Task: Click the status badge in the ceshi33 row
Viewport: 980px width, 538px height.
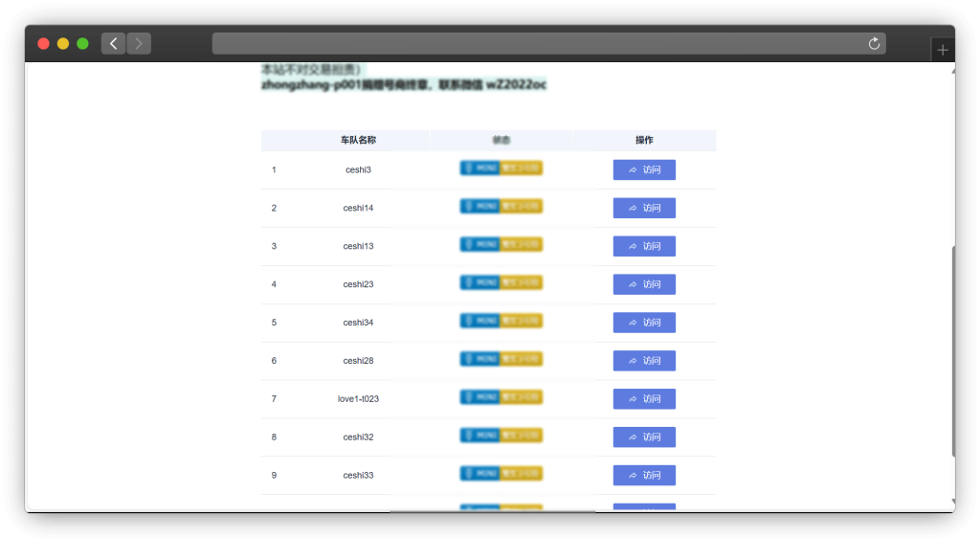Action: 501,474
